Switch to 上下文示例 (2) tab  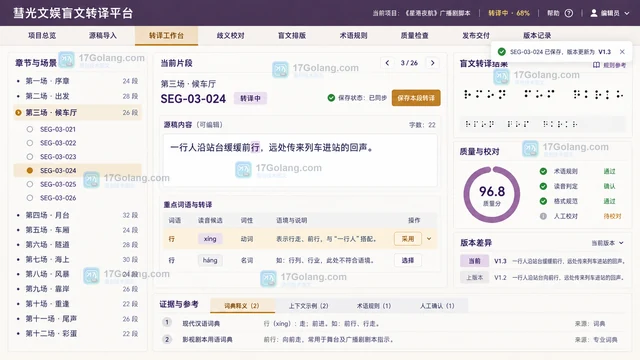pyautogui.click(x=309, y=306)
